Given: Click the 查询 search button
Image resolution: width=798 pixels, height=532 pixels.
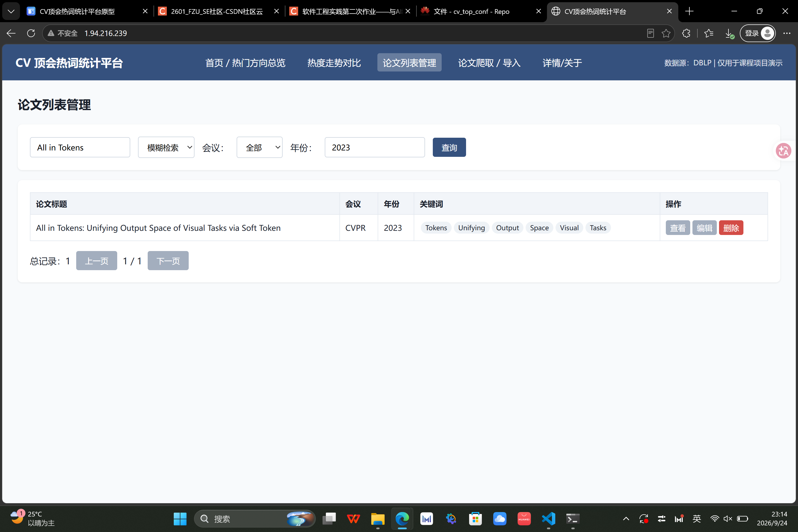Looking at the screenshot, I should (449, 147).
